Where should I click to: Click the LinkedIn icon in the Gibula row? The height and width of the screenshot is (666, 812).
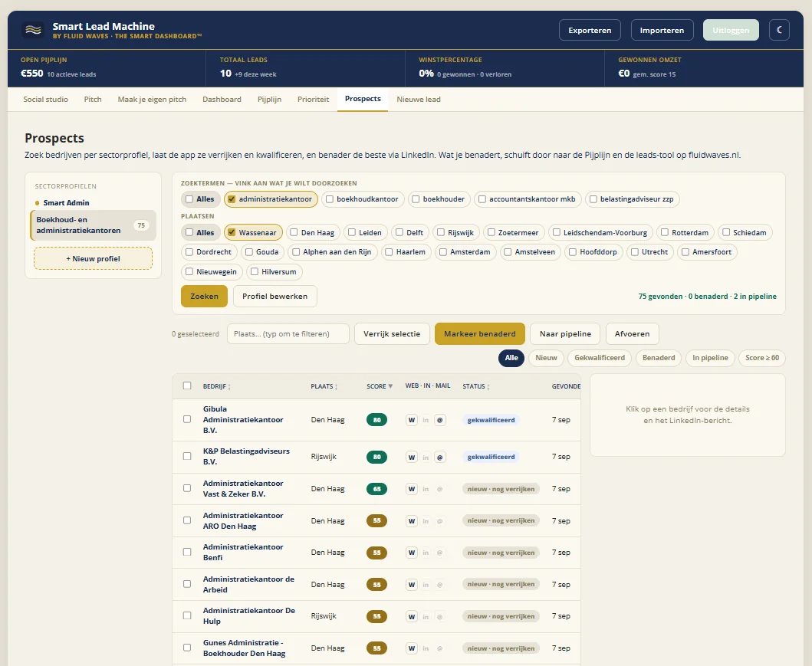[x=426, y=420]
